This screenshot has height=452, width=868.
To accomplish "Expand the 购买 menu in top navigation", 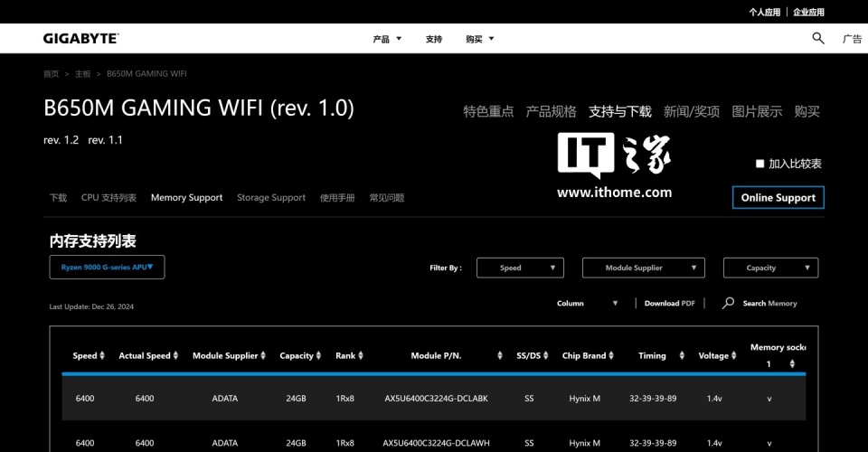I will coord(479,39).
